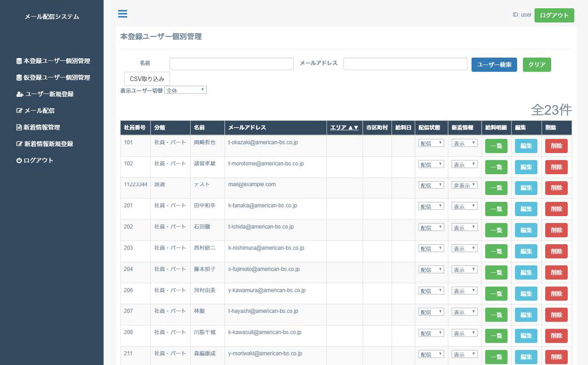Open 新着情報 dropdown for employee 11223344
The width and height of the screenshot is (588, 365).
click(464, 185)
